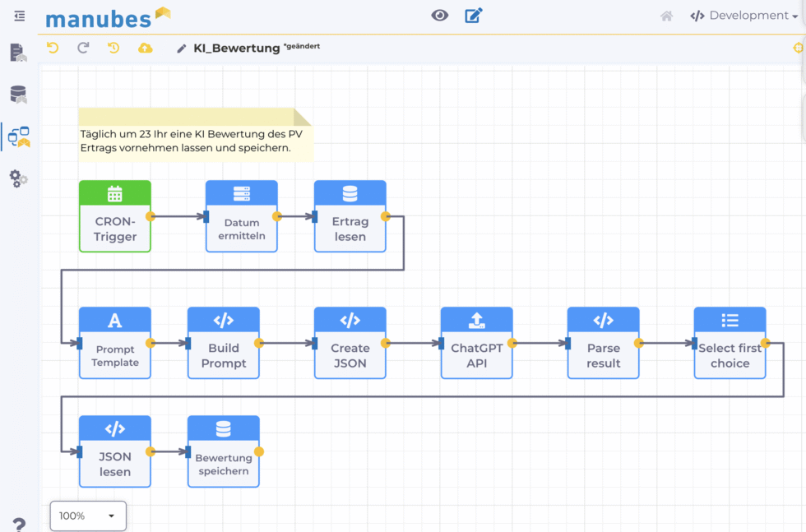The height and width of the screenshot is (532, 806).
Task: Go to home via house icon
Action: click(x=667, y=16)
